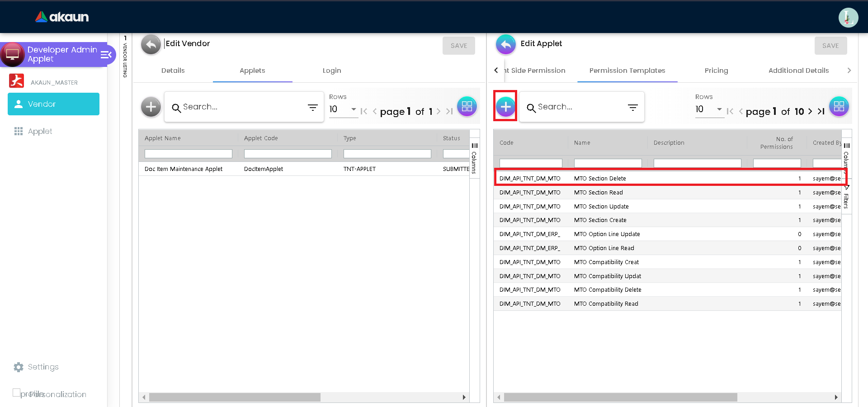Viewport: 868px width, 407px height.
Task: Collapse the Developer Admin Applet sidebar menu
Action: pos(106,55)
